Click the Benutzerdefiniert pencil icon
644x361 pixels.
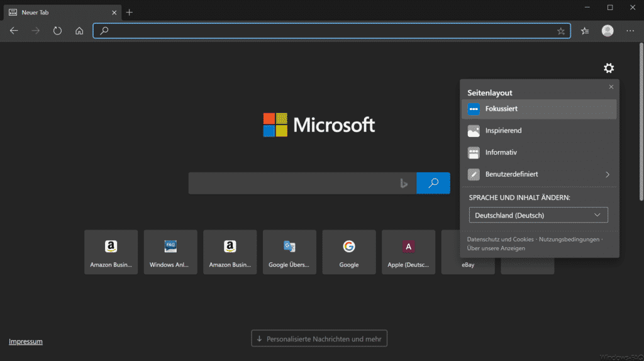[474, 175]
